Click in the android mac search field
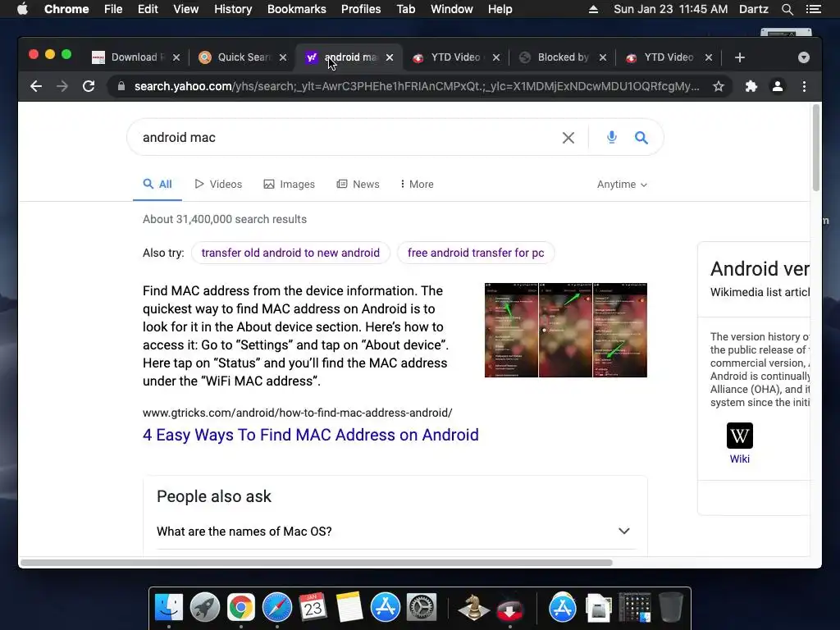Viewport: 840px width, 630px height. coord(343,138)
